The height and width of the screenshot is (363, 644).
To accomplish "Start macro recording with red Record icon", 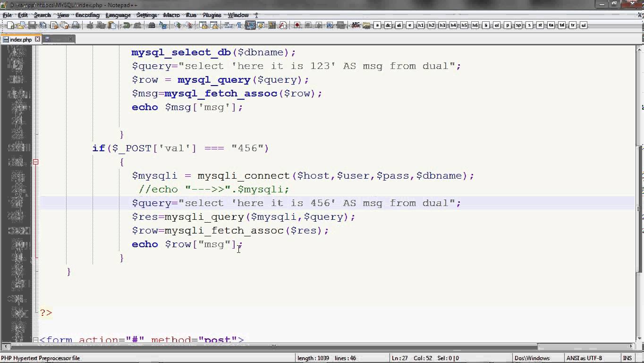I will (297, 25).
